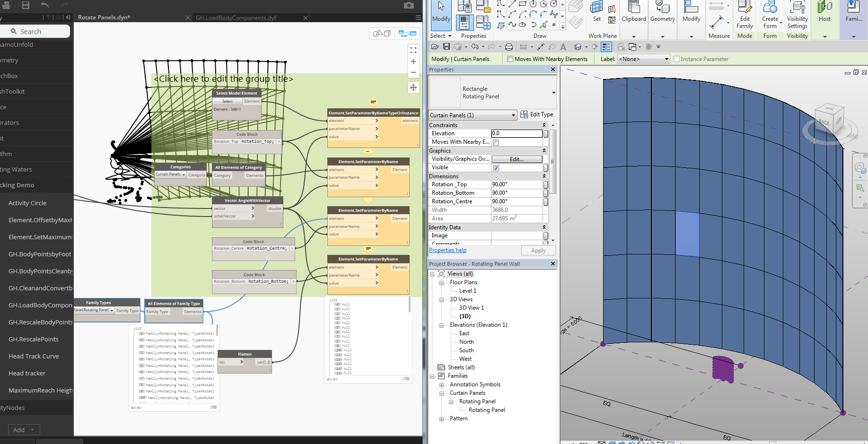Click the Dynamo camera export image icon
This screenshot has width=868, height=444.
coord(409,5)
